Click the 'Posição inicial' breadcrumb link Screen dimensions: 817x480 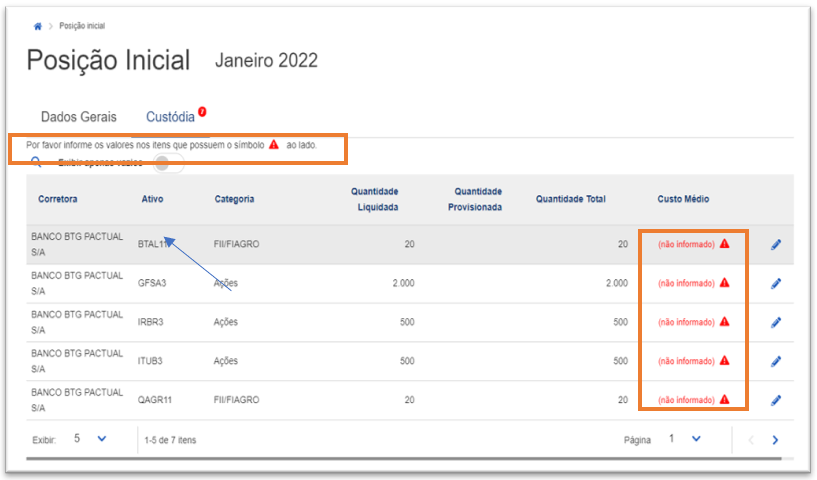[x=81, y=26]
